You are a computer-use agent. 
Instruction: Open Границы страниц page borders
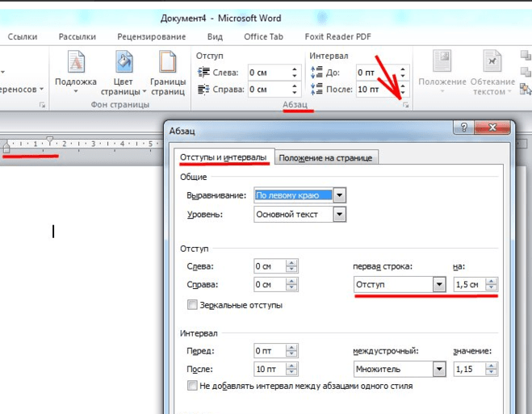[x=168, y=72]
